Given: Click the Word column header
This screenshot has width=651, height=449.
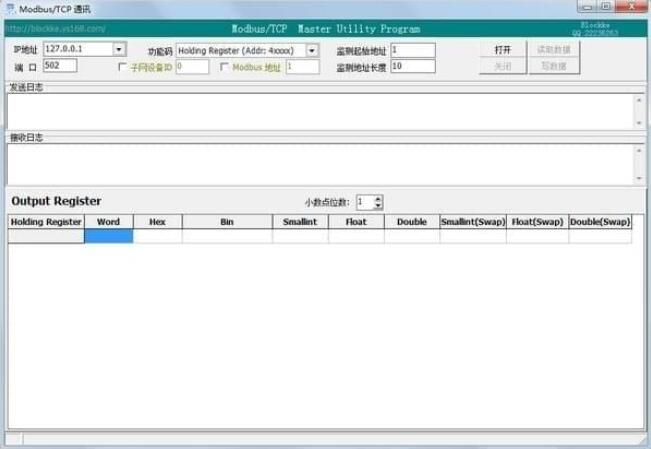Looking at the screenshot, I should click(108, 222).
